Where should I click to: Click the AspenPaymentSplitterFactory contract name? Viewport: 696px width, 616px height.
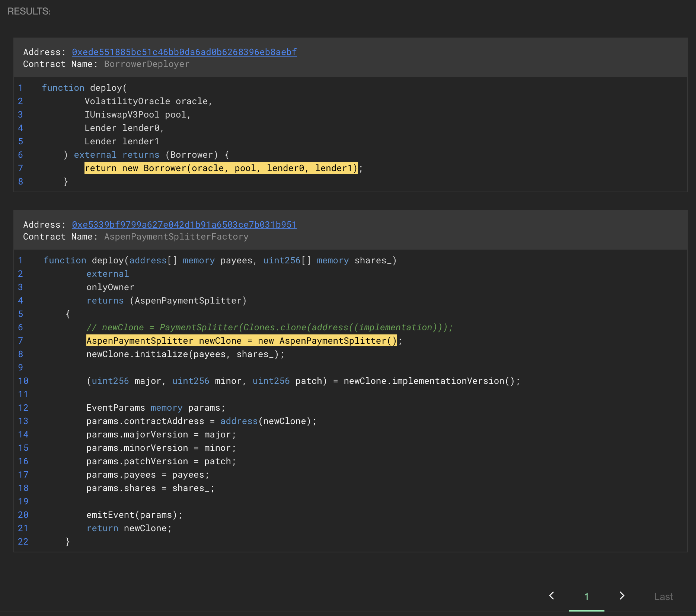176,237
